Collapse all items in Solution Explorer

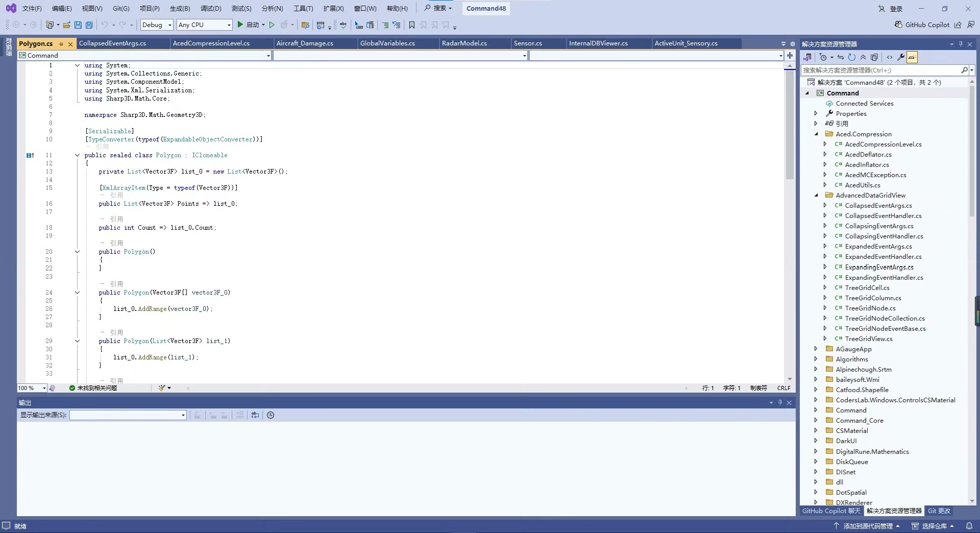point(863,57)
